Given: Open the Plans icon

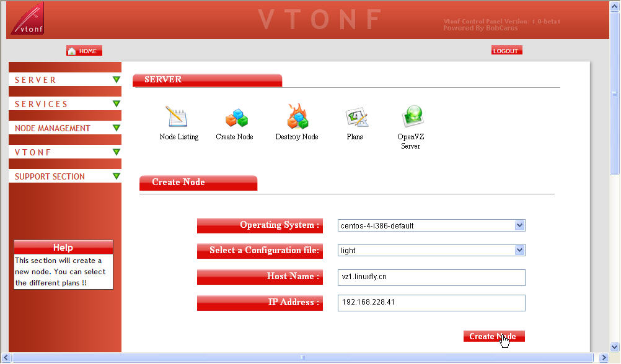Looking at the screenshot, I should click(x=356, y=117).
